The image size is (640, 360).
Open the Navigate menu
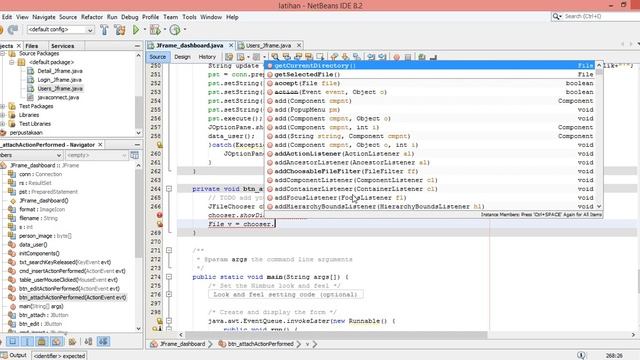[44, 17]
